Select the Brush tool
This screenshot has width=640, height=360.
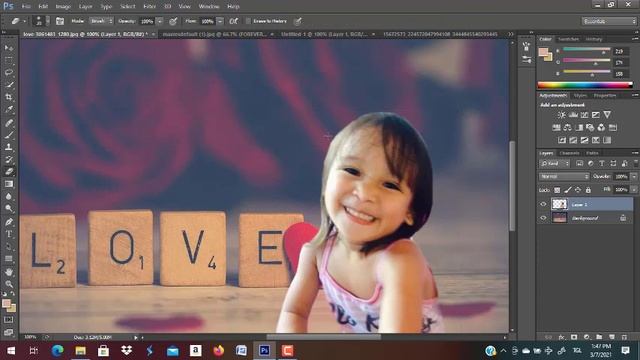coord(9,135)
